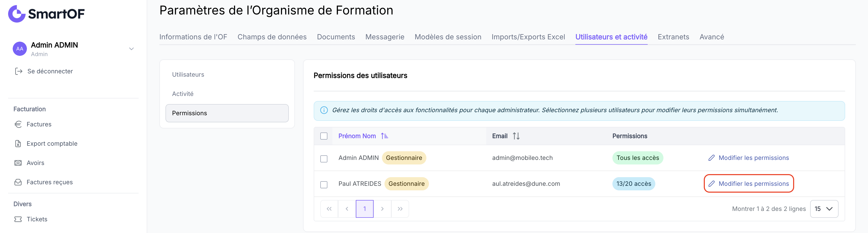Image resolution: width=868 pixels, height=233 pixels.
Task: Switch to the Modèles de session tab
Action: click(448, 37)
